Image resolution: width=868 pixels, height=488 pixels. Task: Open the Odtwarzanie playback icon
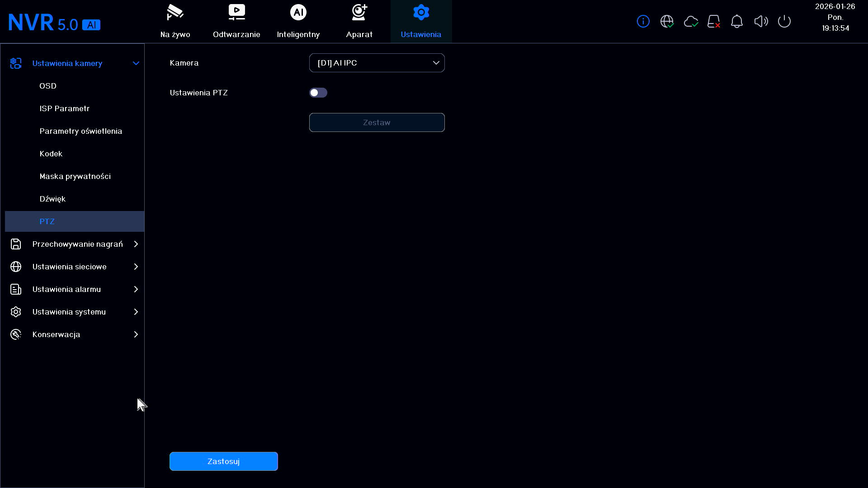pos(236,13)
